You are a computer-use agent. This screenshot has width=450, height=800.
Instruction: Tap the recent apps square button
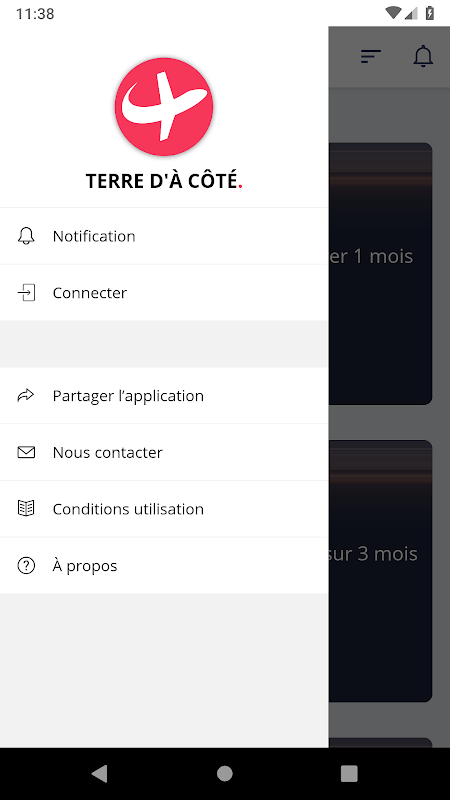(x=349, y=773)
